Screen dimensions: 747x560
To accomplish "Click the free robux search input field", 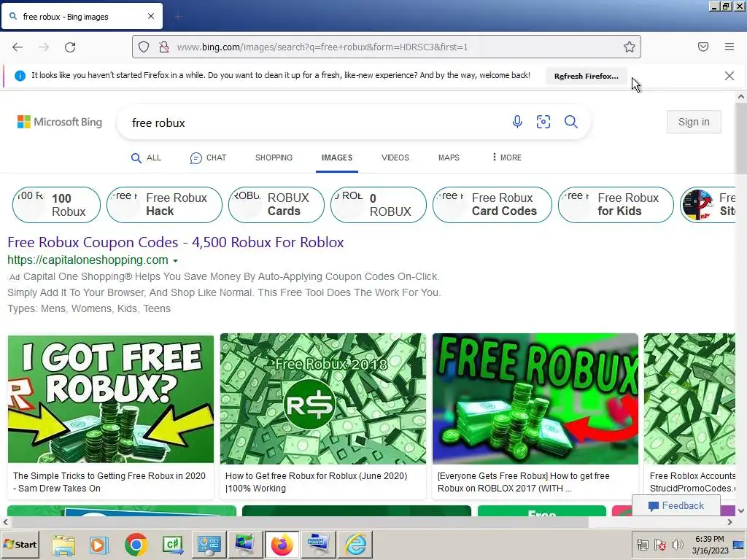I will 314,122.
